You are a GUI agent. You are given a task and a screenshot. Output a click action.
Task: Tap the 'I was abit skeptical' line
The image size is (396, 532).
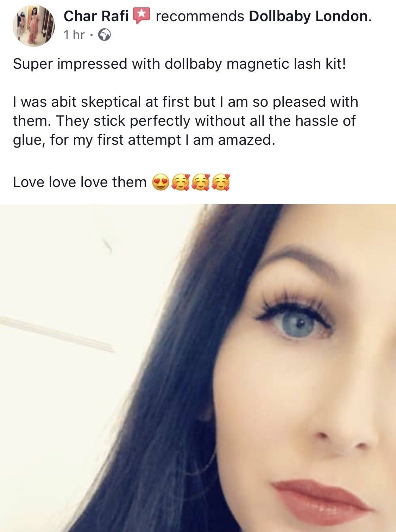(186, 102)
